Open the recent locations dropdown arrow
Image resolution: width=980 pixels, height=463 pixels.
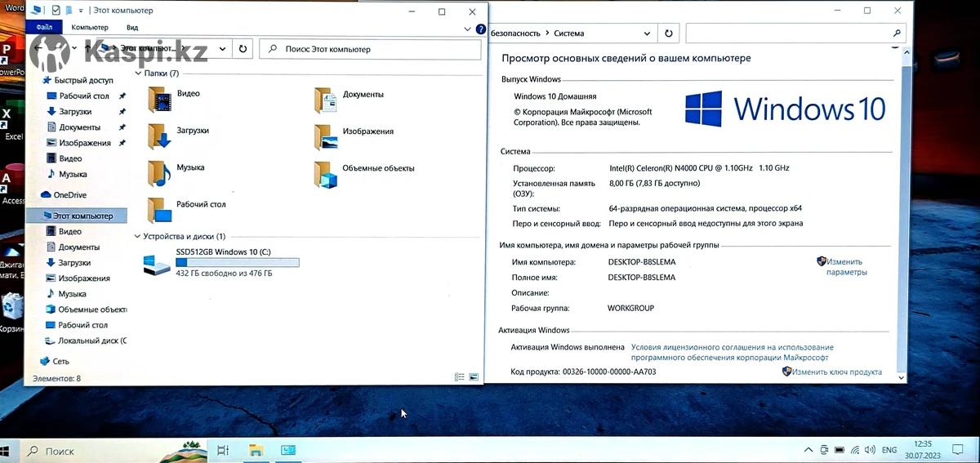(x=73, y=49)
